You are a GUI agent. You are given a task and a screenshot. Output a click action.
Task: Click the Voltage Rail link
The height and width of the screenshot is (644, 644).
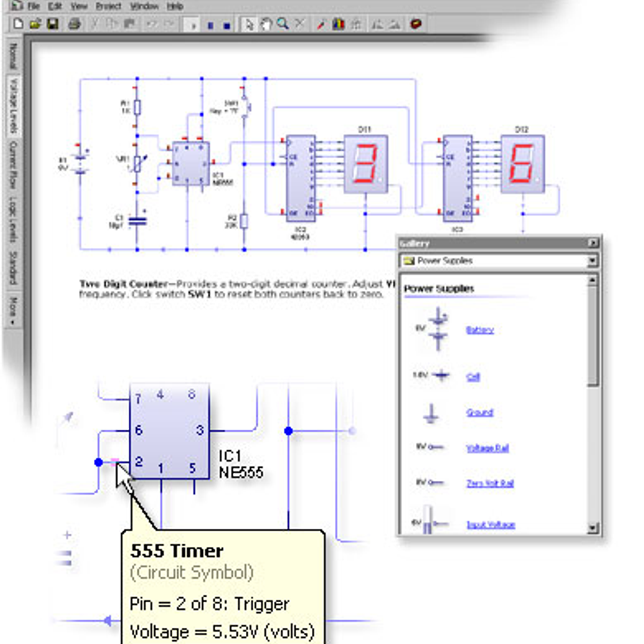point(487,448)
